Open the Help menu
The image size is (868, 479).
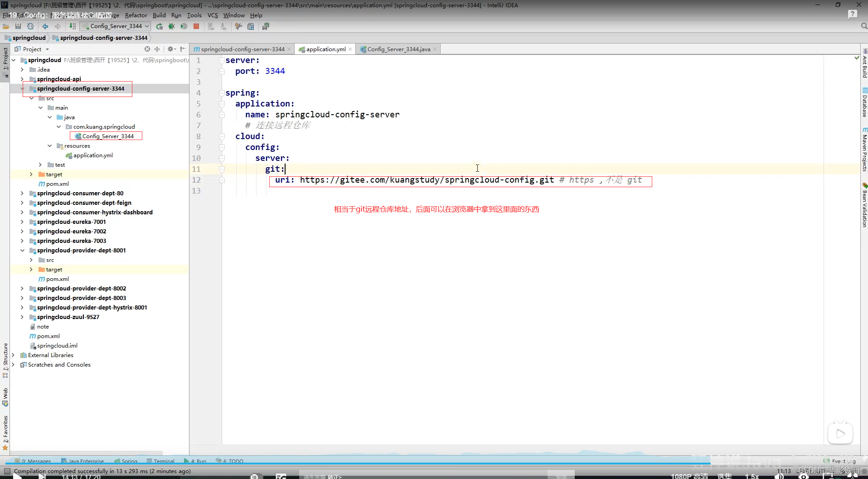[256, 15]
